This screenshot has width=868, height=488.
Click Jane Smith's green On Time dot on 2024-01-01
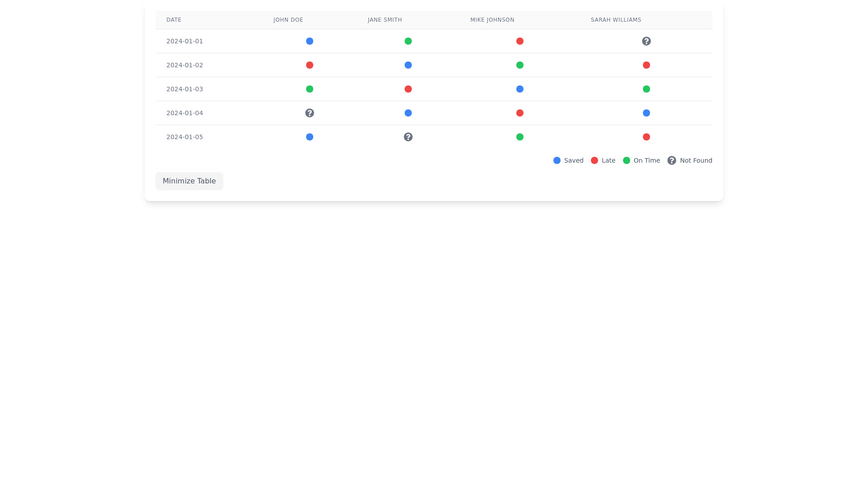tap(408, 41)
